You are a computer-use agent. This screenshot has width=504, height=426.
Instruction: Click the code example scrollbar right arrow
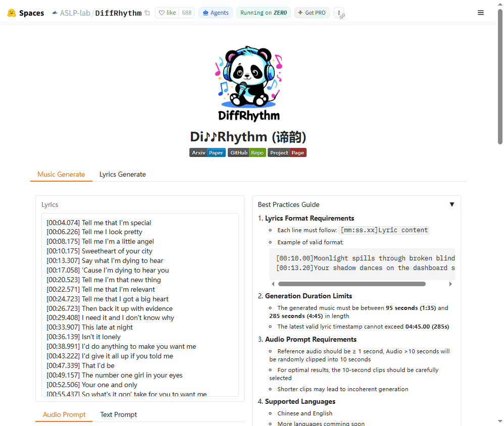[x=450, y=284]
